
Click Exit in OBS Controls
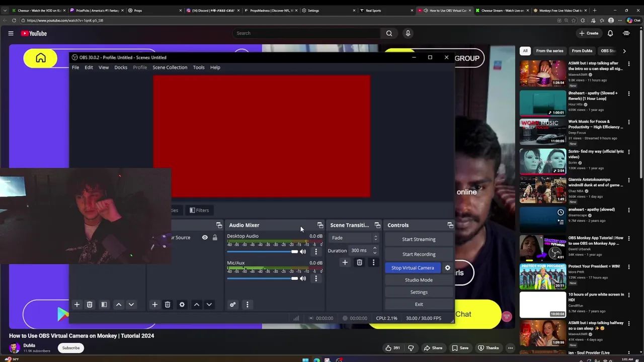click(x=419, y=304)
